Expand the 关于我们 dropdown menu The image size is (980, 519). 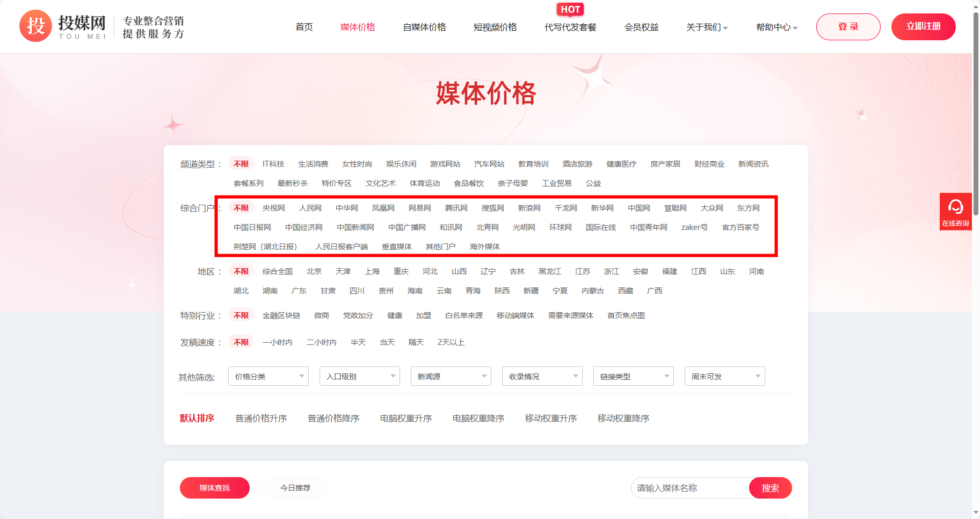click(707, 27)
